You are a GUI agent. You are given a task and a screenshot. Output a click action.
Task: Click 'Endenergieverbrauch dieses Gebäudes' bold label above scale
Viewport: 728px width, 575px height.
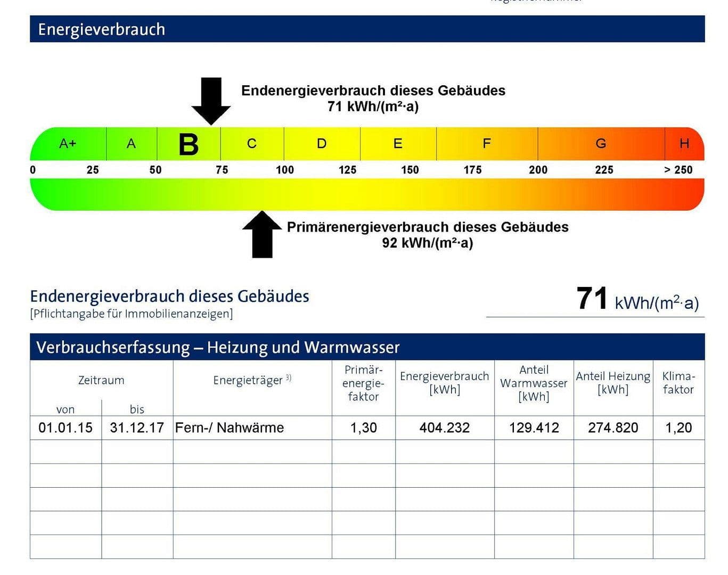coord(373,91)
